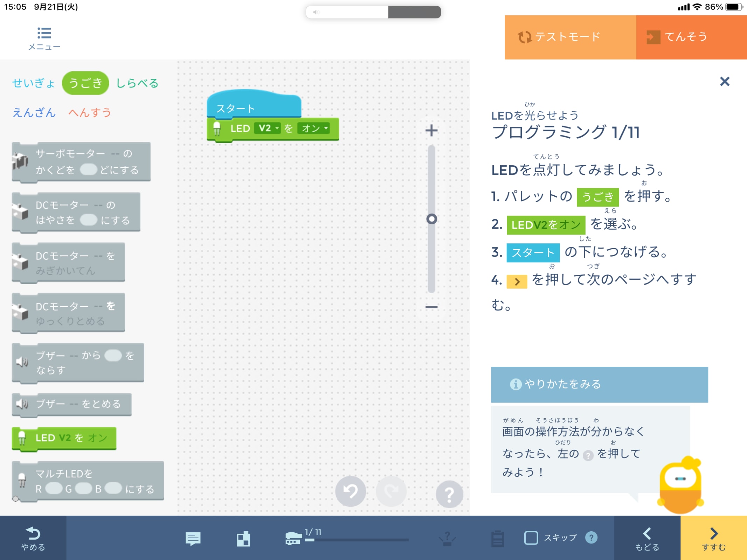Click help icon next to スキップ
The height and width of the screenshot is (560, 747).
click(x=591, y=538)
